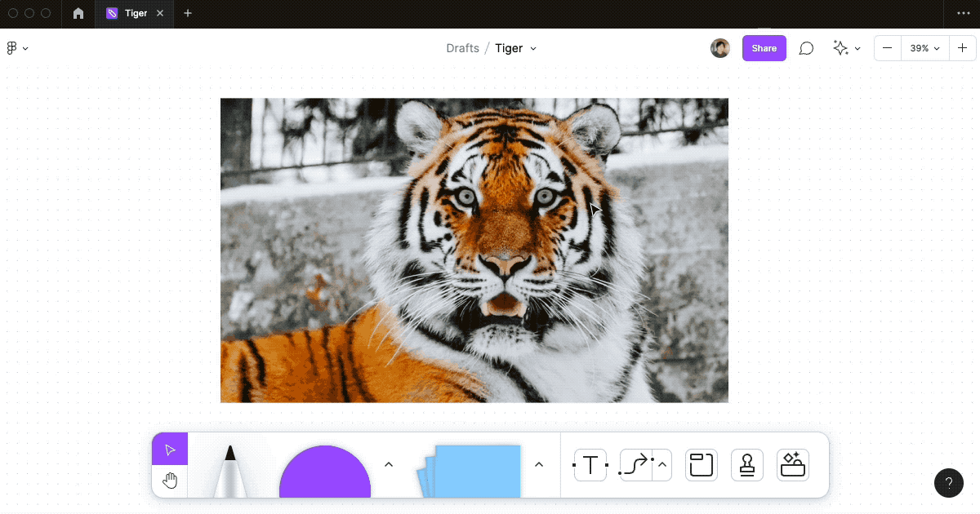980x514 pixels.
Task: Open the help button
Action: coord(949,482)
